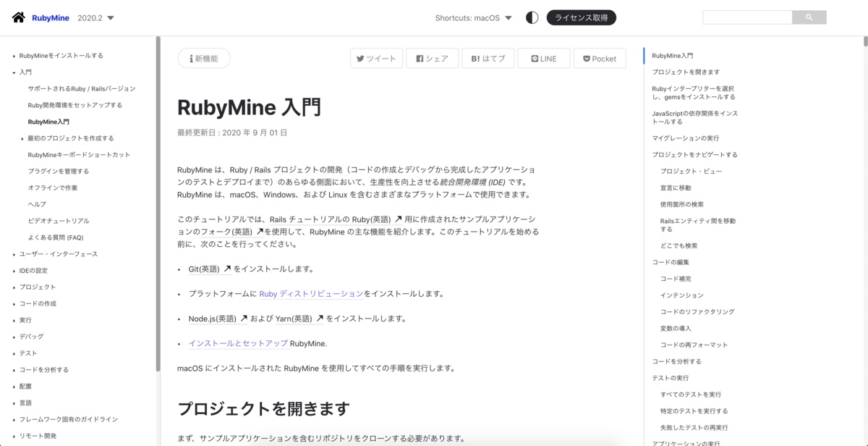868x446 pixels.
Task: Open RubyMineキーボードショートカット page
Action: tap(80, 155)
